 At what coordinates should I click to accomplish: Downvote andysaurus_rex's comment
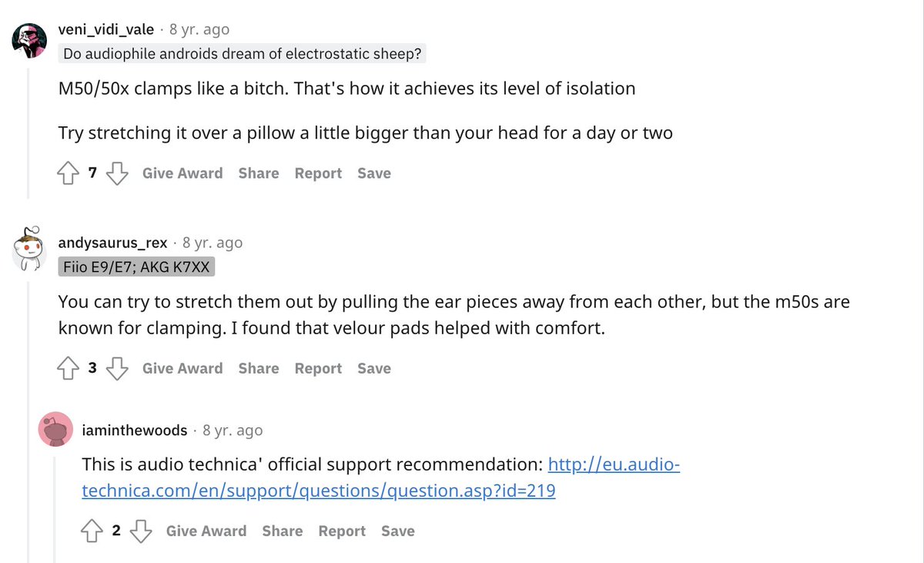coord(116,369)
